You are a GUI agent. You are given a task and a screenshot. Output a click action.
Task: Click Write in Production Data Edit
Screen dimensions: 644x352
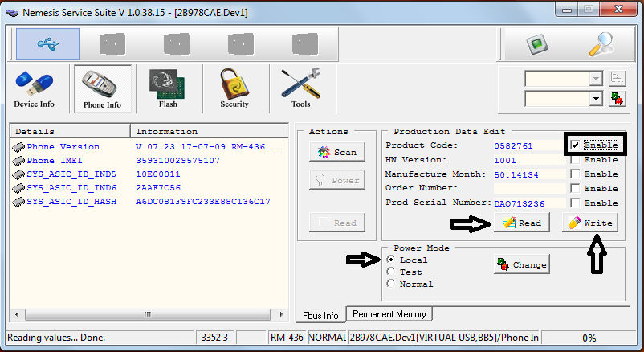click(x=590, y=223)
